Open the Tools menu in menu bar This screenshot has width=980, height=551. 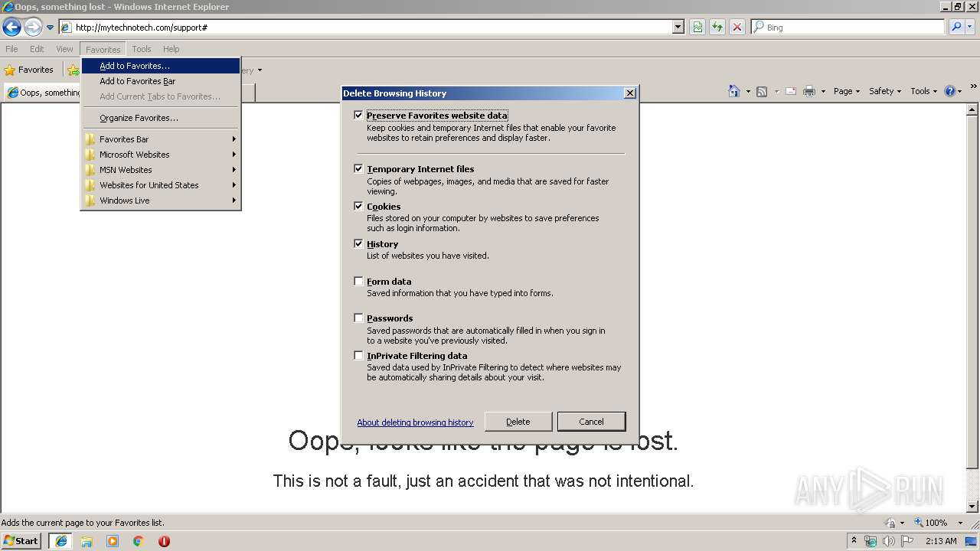(x=142, y=49)
